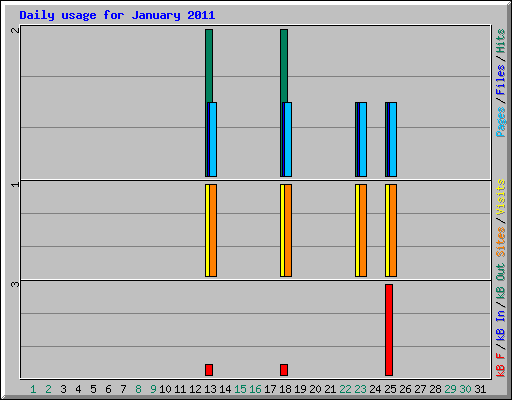The image size is (512, 400).
Task: Click day label 24 on the axis
Action: tap(375, 389)
